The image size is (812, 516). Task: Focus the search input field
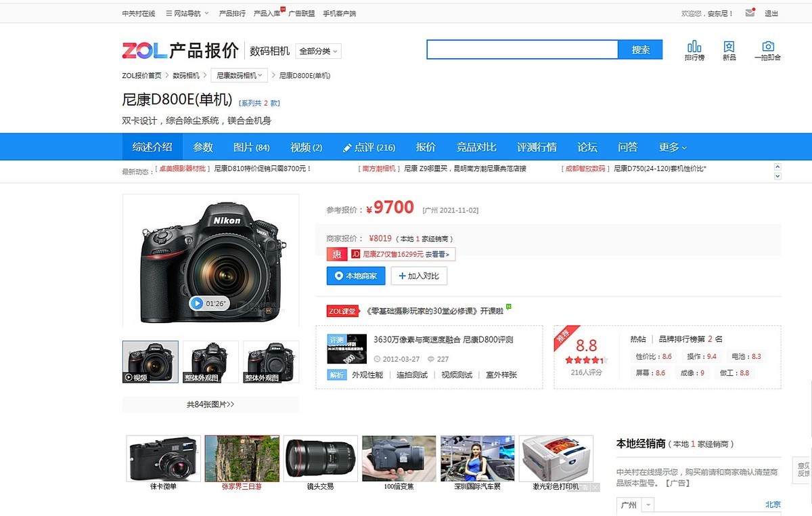click(x=522, y=49)
